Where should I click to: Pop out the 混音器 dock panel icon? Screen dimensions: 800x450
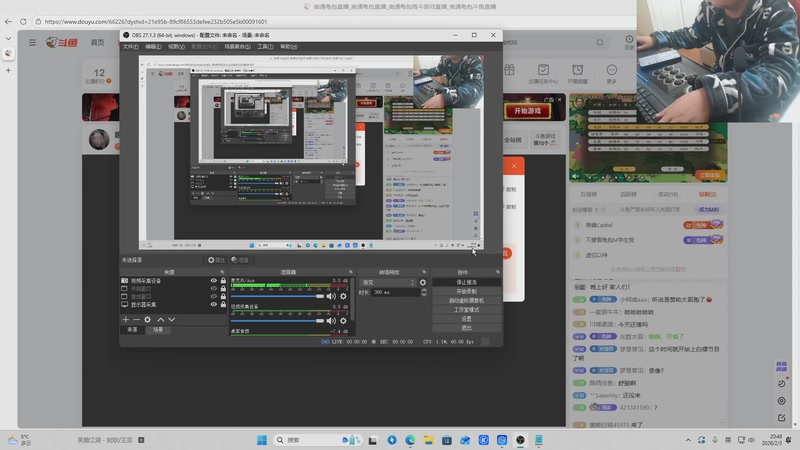tap(351, 272)
